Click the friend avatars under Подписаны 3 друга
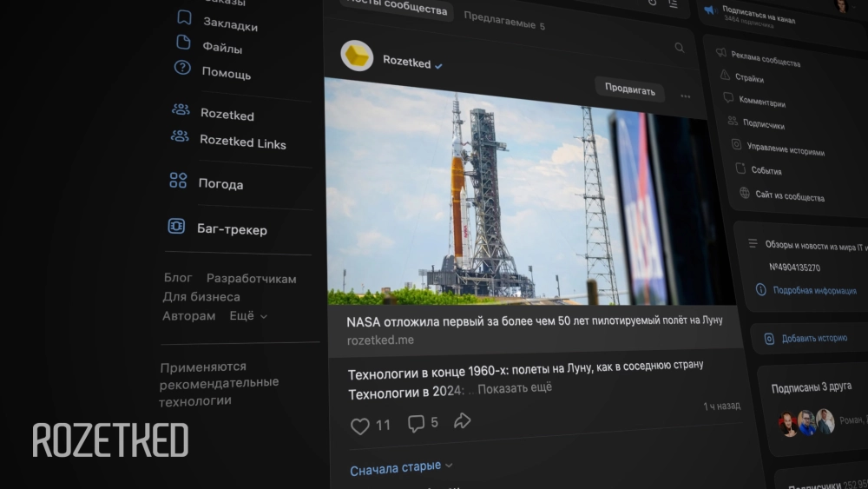 click(806, 422)
